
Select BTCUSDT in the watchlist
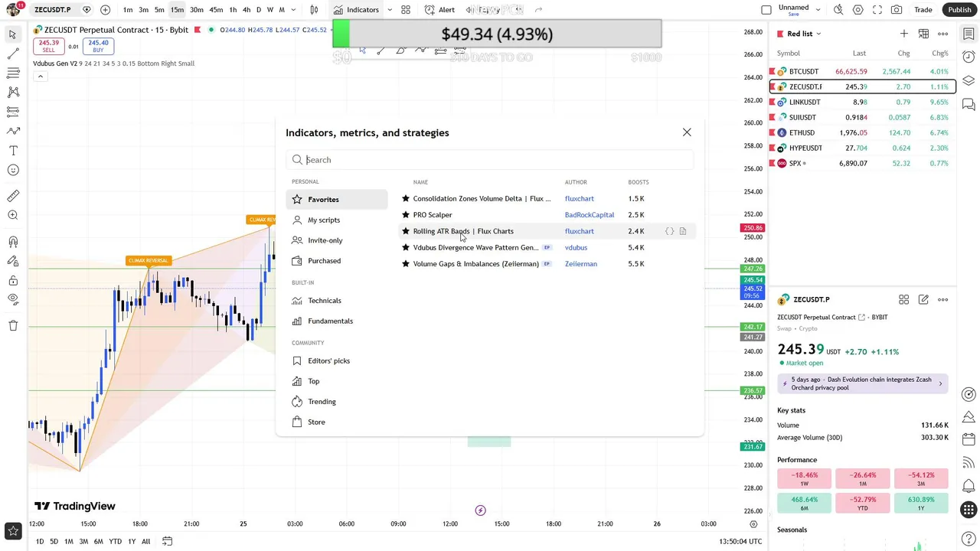pos(862,71)
